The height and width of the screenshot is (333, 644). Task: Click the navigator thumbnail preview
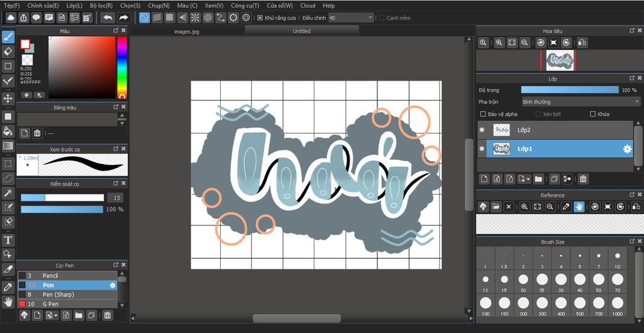click(x=559, y=60)
